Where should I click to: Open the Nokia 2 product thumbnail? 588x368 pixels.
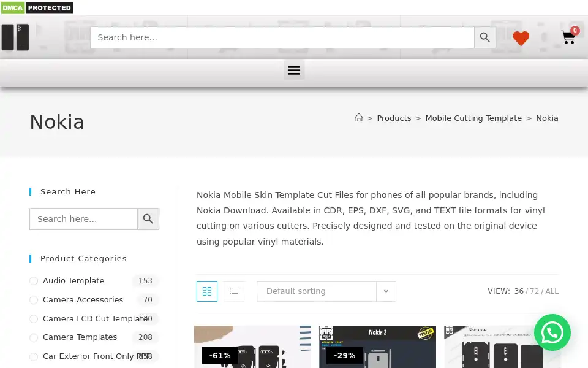[x=377, y=347]
